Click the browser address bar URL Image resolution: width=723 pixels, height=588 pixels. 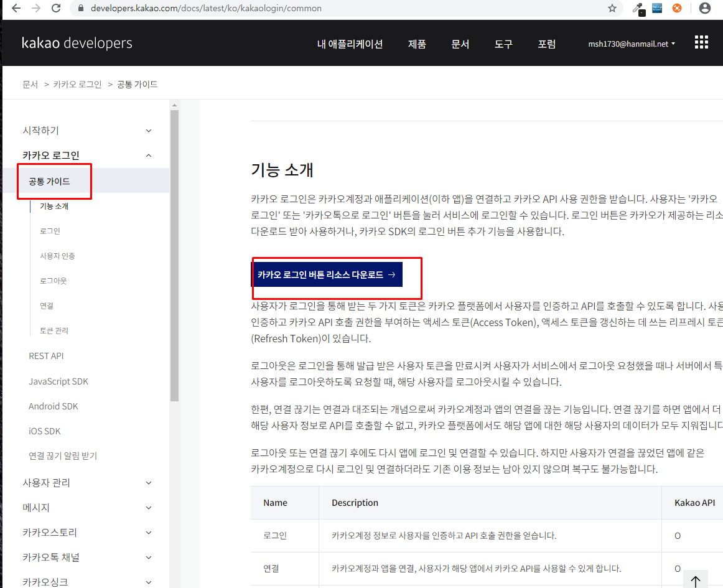click(x=206, y=8)
